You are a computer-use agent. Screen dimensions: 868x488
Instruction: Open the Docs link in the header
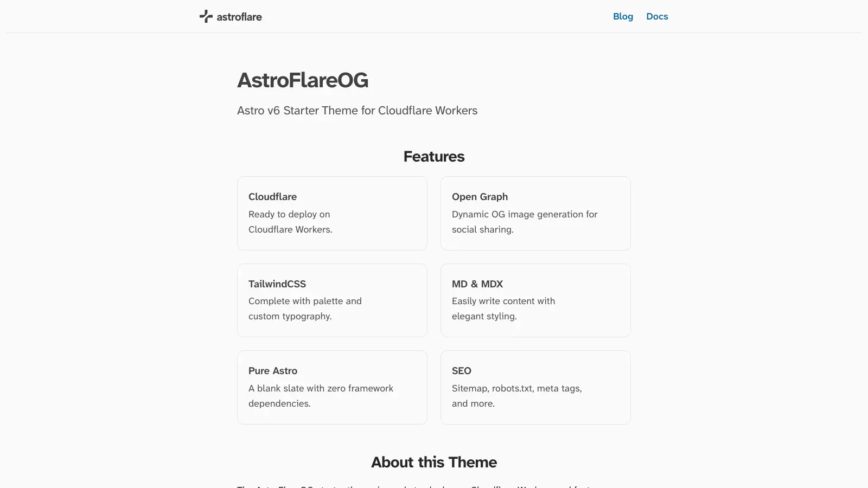click(x=657, y=16)
